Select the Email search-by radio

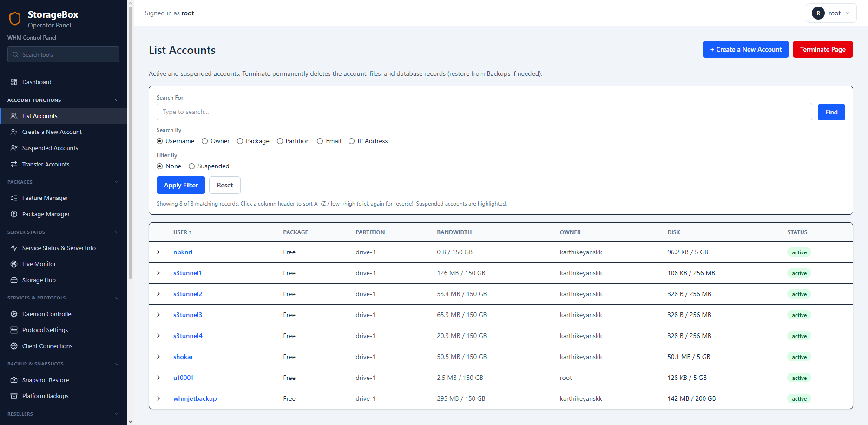pos(320,141)
